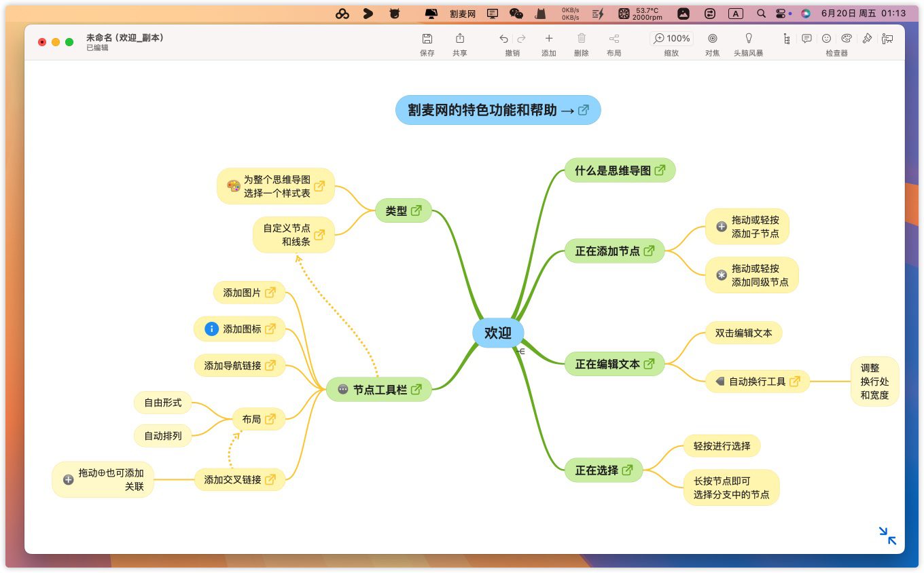Image resolution: width=924 pixels, height=573 pixels.
Task: Open the notes inspector speech-bubble icon
Action: click(x=806, y=39)
